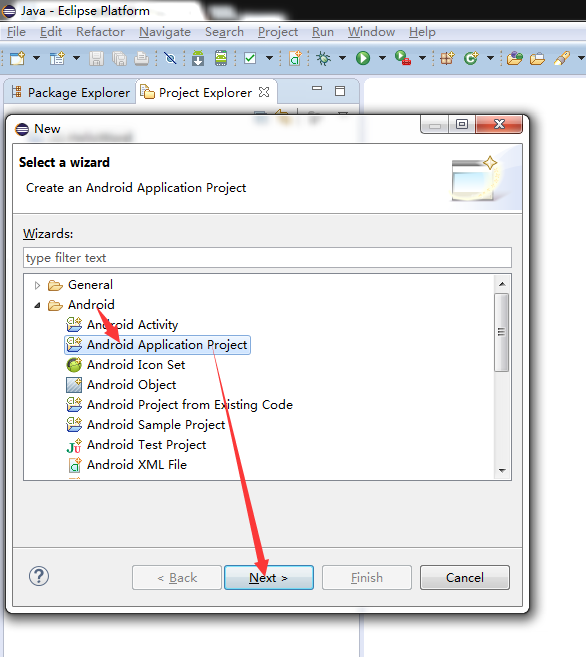Open the Run button dropdown arrow
Viewport: 586px width, 657px height.
pyautogui.click(x=382, y=58)
